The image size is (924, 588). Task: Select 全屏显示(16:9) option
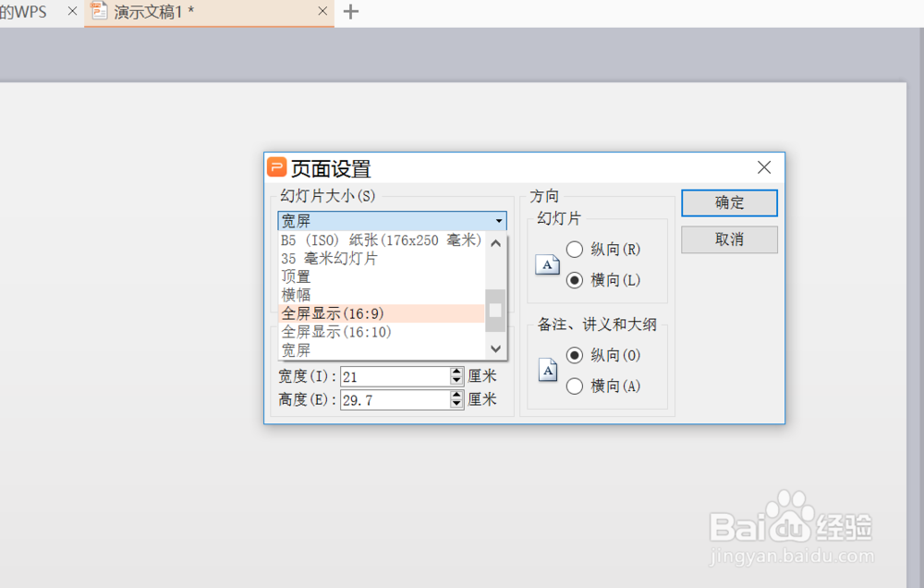pos(382,313)
